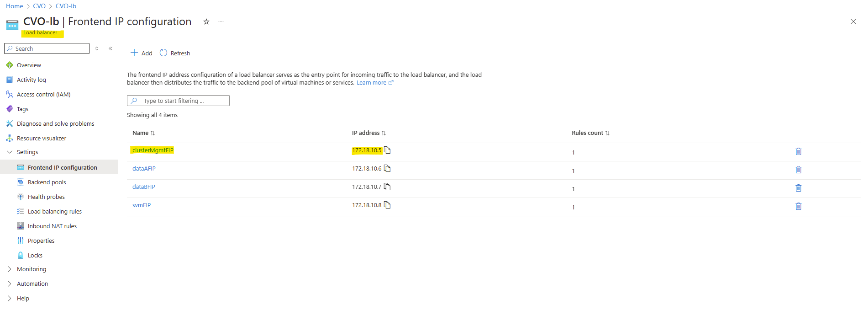Open the dataBFIP configuration link

click(x=144, y=187)
